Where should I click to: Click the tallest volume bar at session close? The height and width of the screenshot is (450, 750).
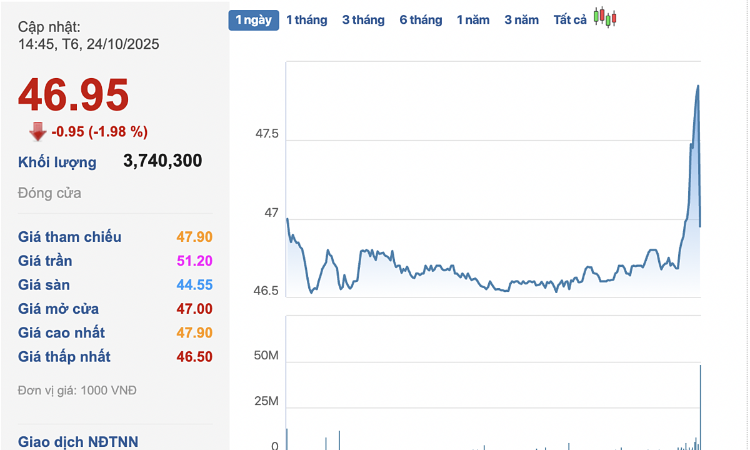pyautogui.click(x=700, y=406)
